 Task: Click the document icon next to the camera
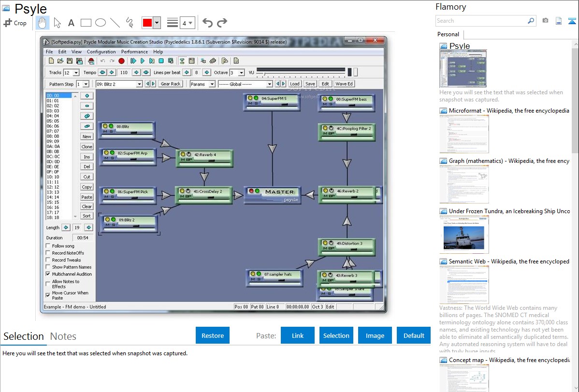click(559, 21)
